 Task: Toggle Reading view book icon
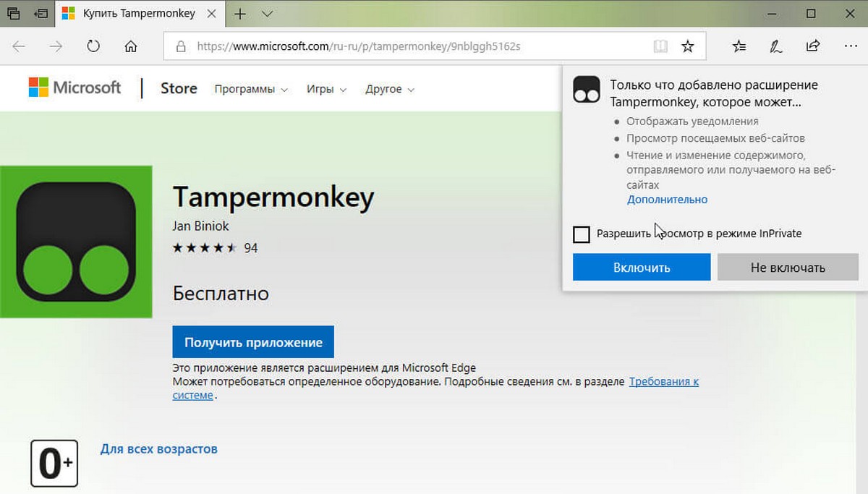[660, 46]
